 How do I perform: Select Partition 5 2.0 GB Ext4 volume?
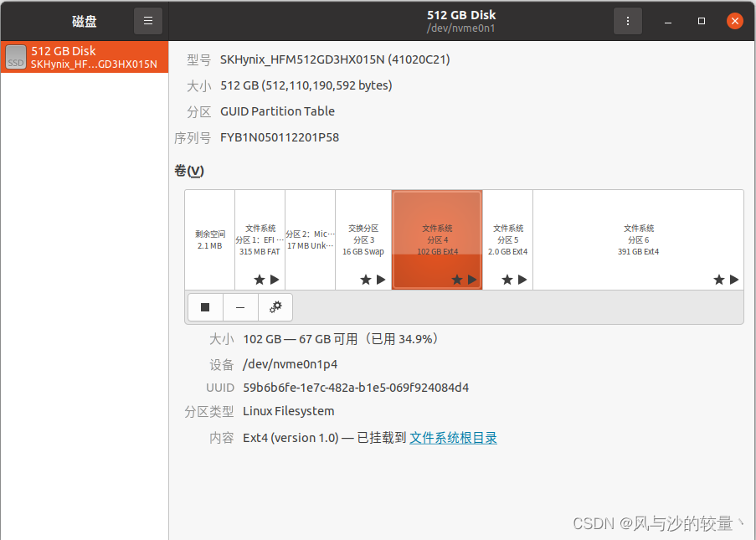(507, 239)
